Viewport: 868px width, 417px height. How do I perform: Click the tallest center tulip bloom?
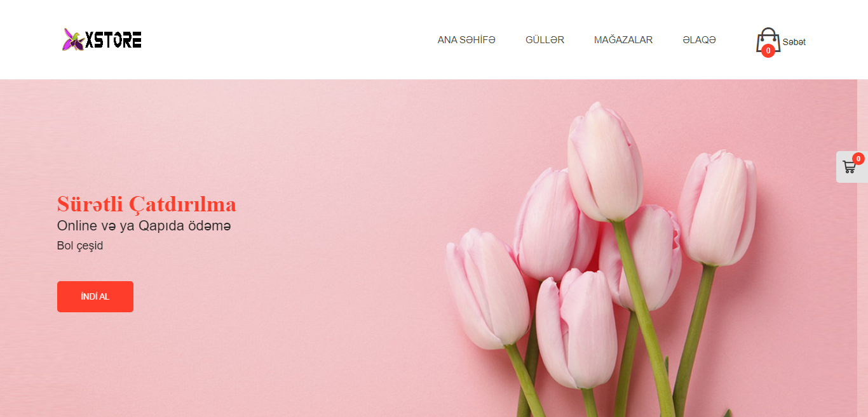tap(604, 162)
